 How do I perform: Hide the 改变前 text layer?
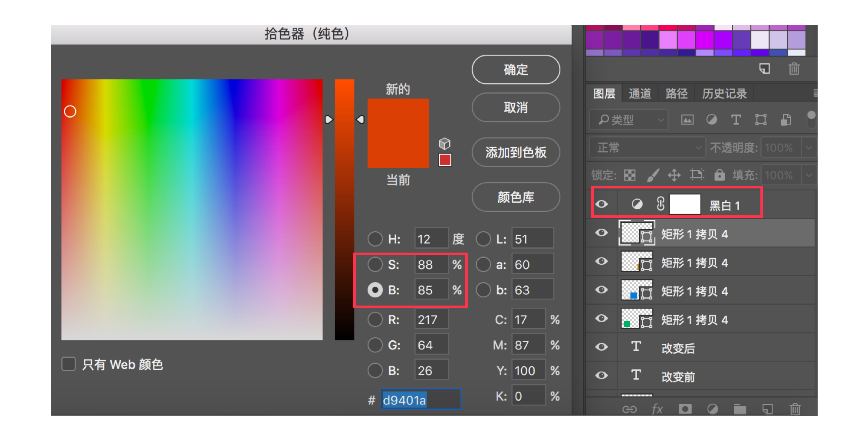click(x=602, y=375)
